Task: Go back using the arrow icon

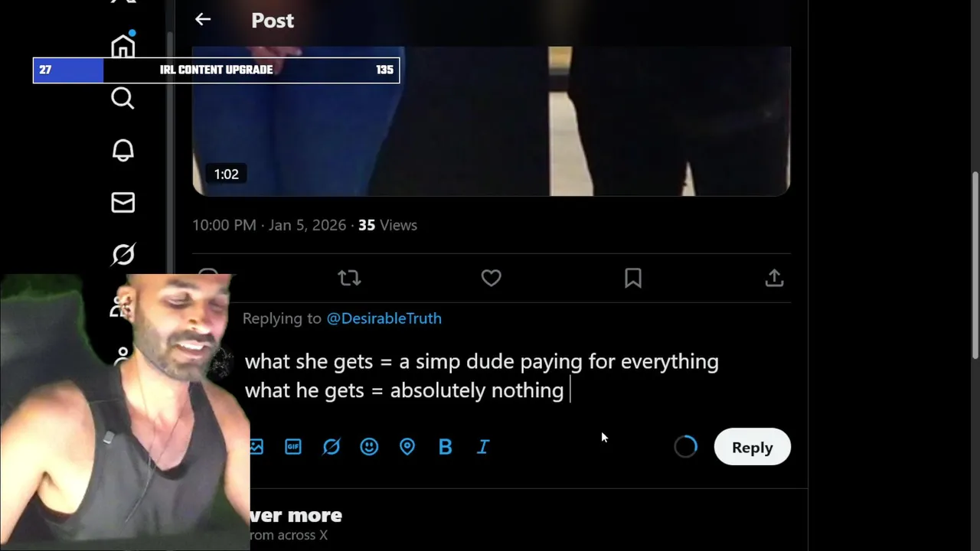Action: click(x=202, y=20)
